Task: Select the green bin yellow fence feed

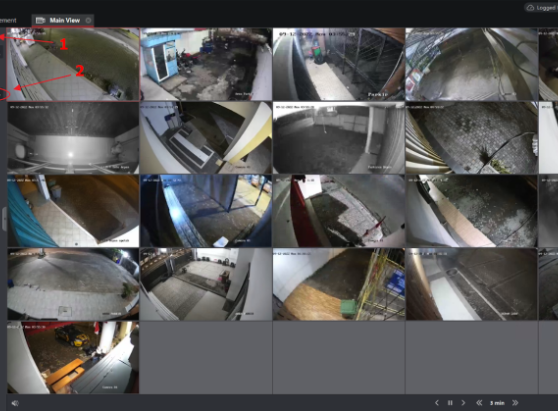Action: (339, 284)
